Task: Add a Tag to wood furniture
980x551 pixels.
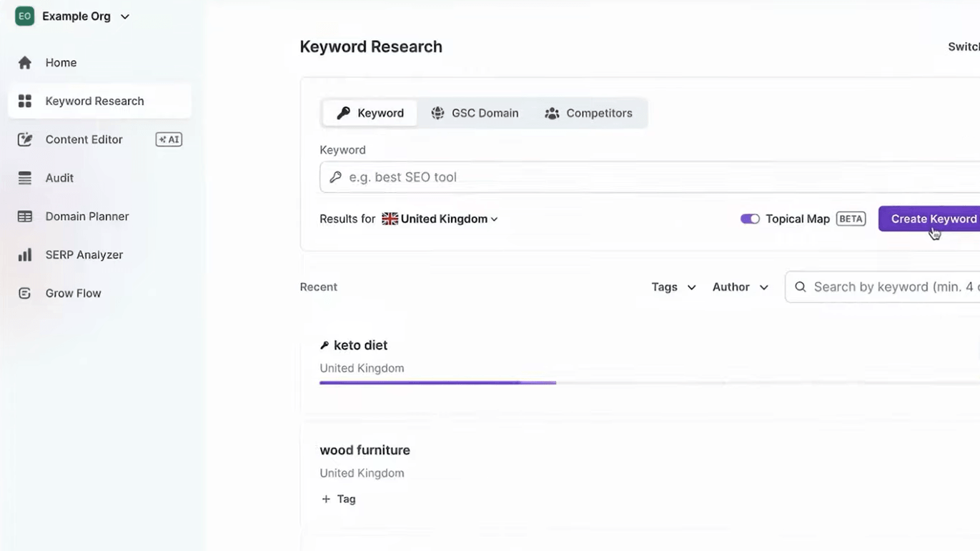Action: (x=338, y=499)
